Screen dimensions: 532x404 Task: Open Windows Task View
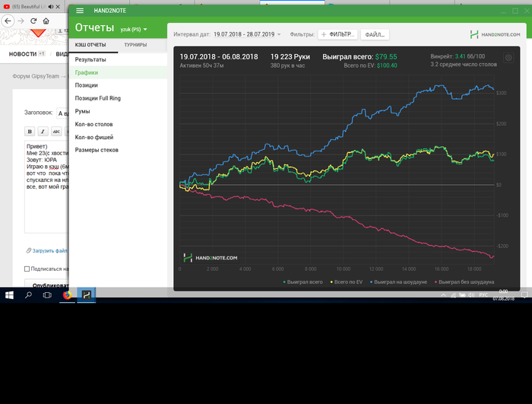pyautogui.click(x=47, y=295)
